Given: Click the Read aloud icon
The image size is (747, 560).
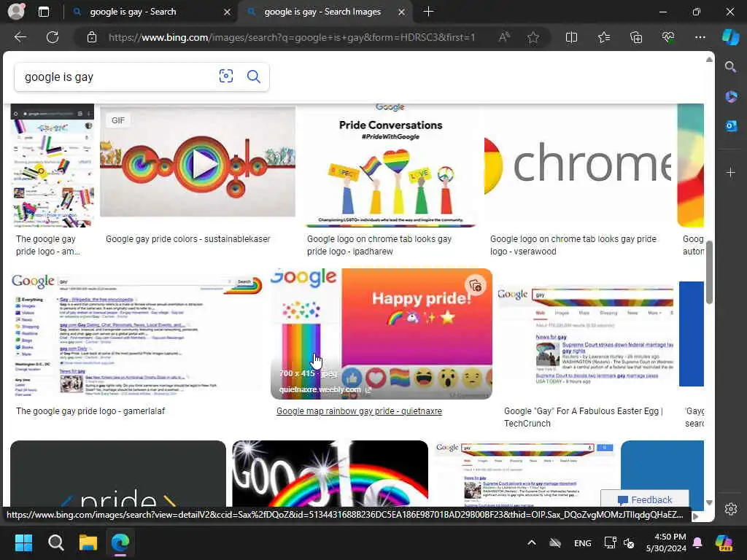Looking at the screenshot, I should click(x=504, y=37).
